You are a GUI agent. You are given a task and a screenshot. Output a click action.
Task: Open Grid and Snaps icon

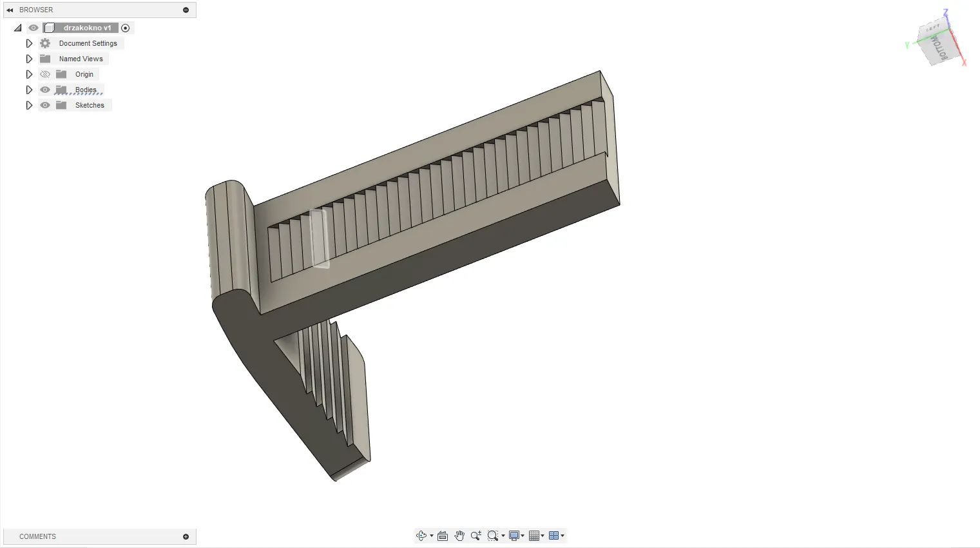(x=533, y=536)
